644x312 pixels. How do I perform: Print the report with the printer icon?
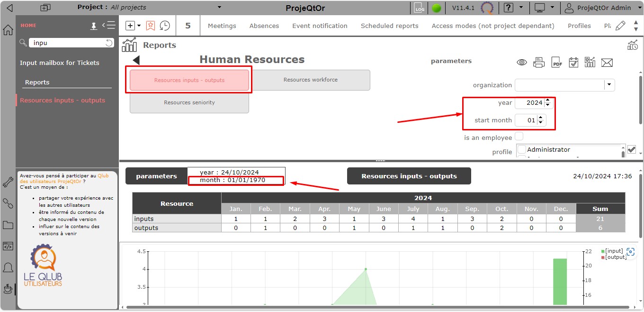click(x=539, y=63)
